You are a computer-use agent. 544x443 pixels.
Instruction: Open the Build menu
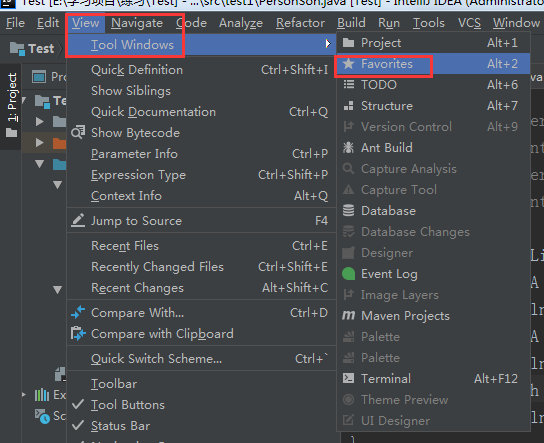pos(351,23)
